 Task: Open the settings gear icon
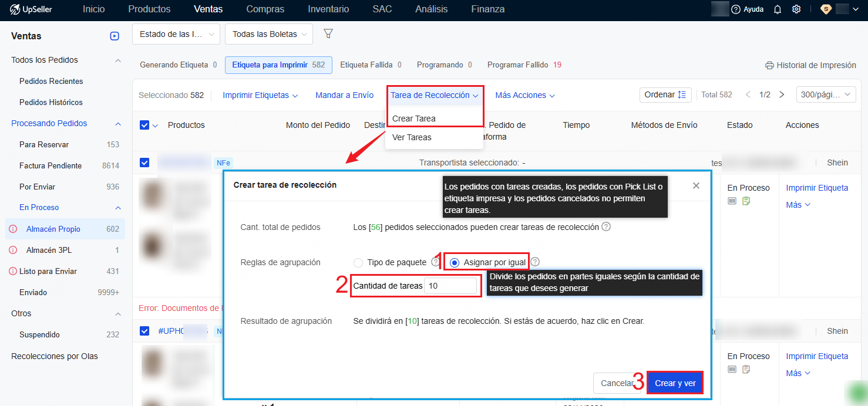(x=796, y=9)
